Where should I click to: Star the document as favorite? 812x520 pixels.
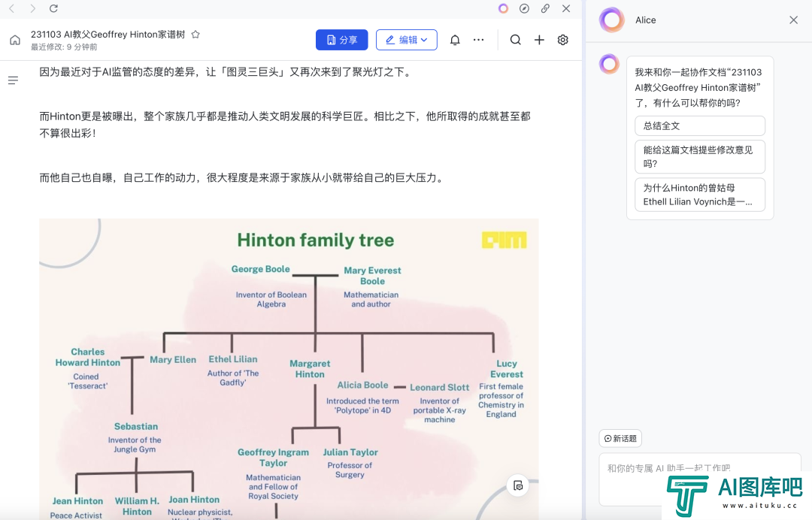(x=195, y=34)
